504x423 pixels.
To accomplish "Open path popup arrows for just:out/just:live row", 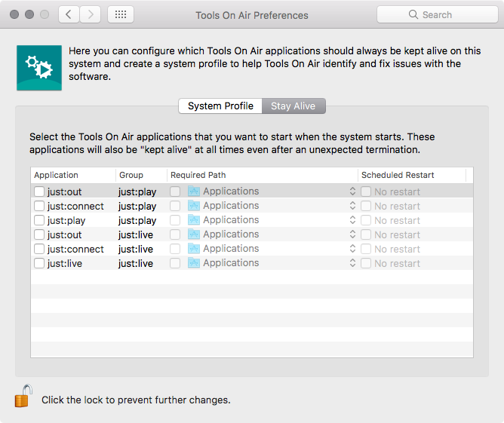I will pos(352,234).
